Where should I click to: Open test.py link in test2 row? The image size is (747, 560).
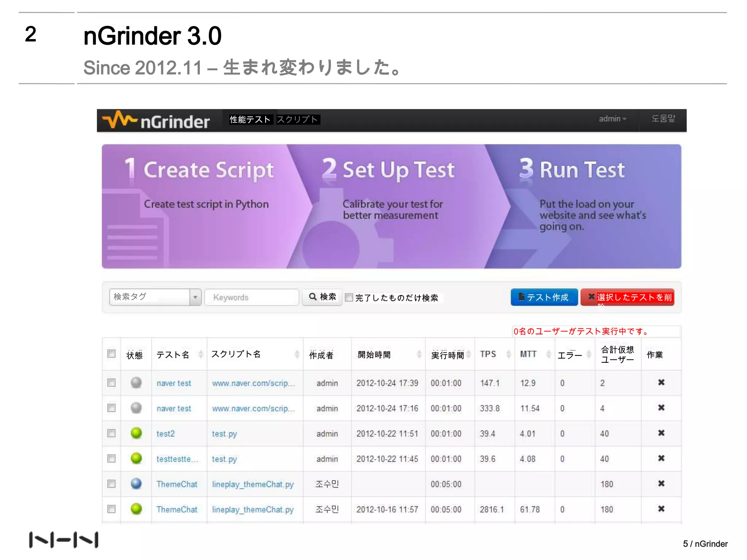coord(224,434)
